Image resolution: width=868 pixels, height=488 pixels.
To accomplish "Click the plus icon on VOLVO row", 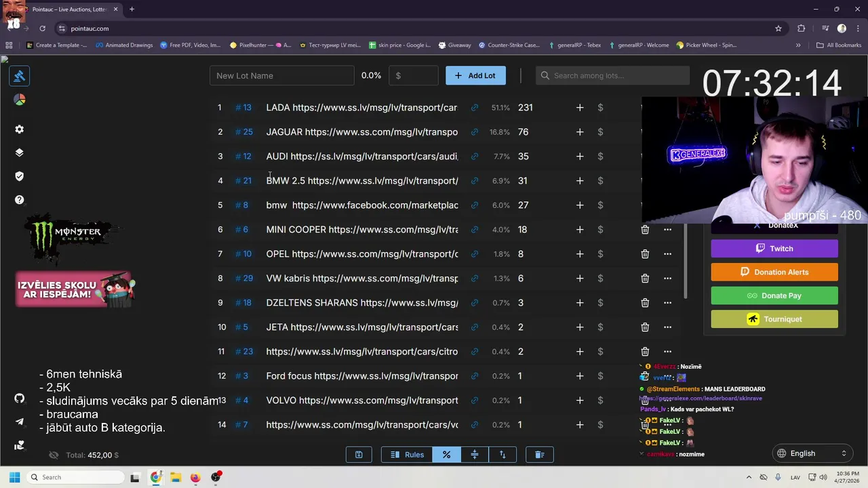I will [580, 401].
